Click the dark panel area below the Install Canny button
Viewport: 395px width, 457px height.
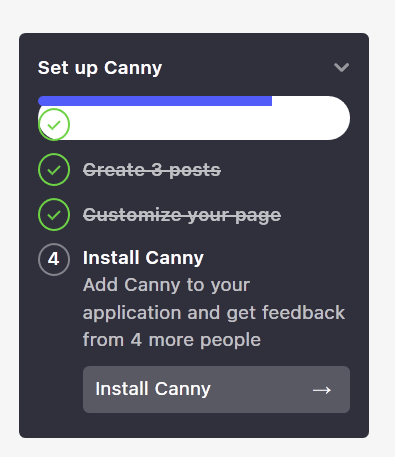click(x=194, y=425)
